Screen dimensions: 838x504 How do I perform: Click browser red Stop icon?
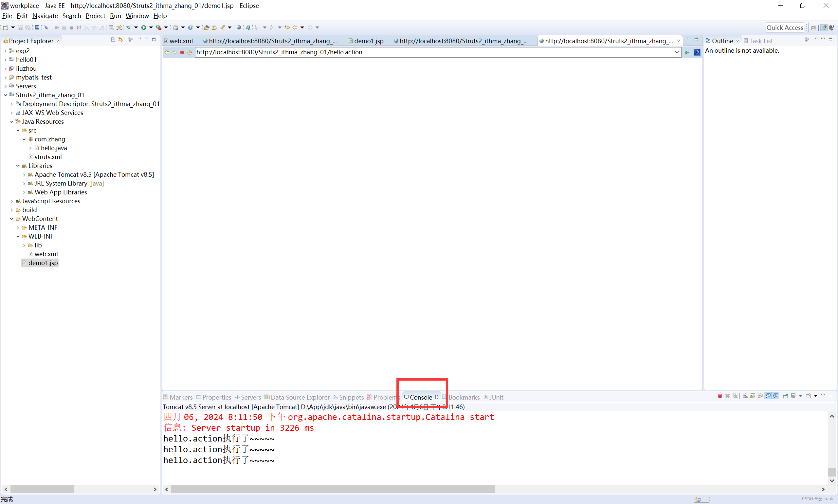[x=182, y=52]
